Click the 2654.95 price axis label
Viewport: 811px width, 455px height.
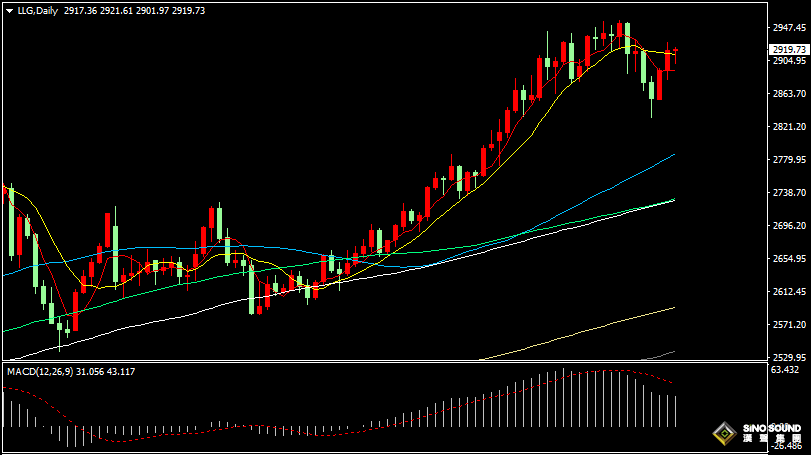[789, 259]
